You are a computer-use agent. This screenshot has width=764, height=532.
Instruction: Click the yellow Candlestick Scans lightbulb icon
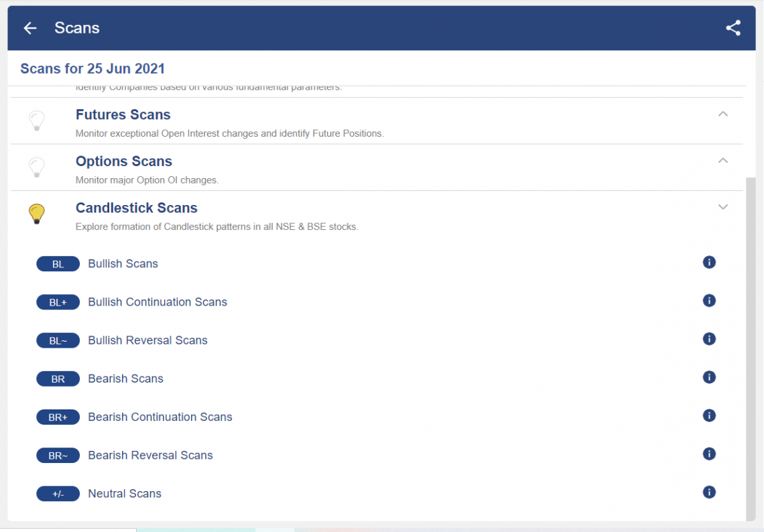pos(37,214)
